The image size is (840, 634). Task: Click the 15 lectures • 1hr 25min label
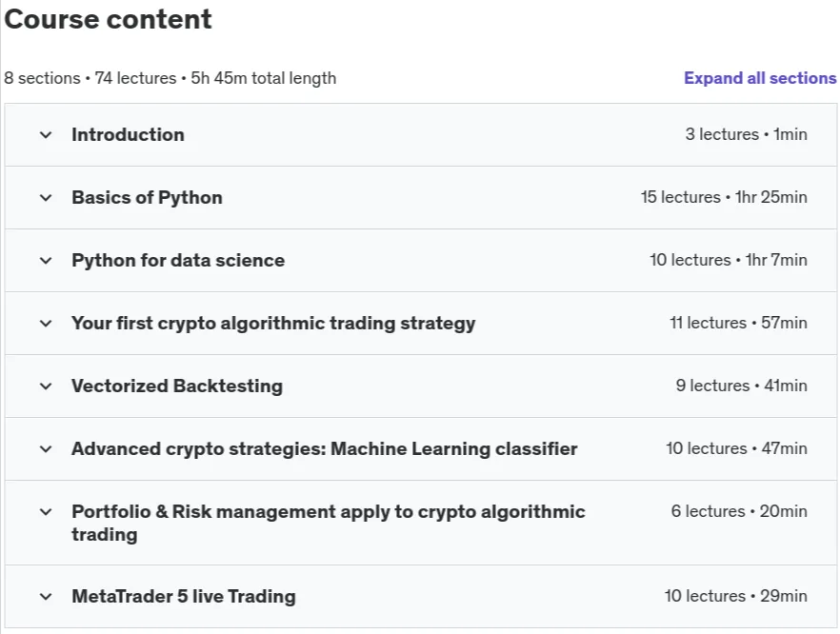[x=724, y=197]
